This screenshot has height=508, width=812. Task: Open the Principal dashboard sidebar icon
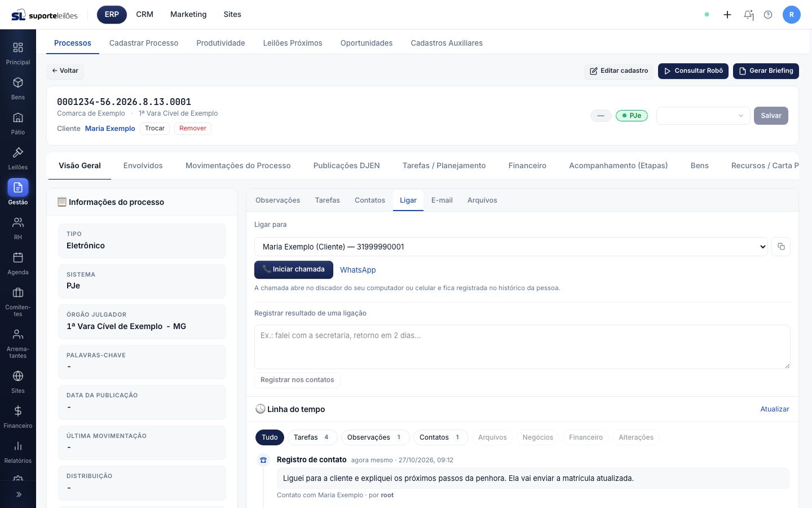click(x=18, y=47)
